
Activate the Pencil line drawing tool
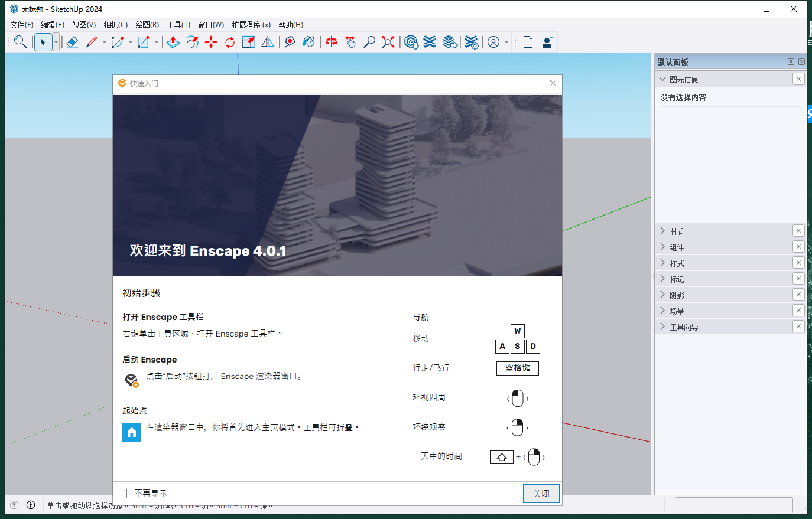(x=92, y=42)
